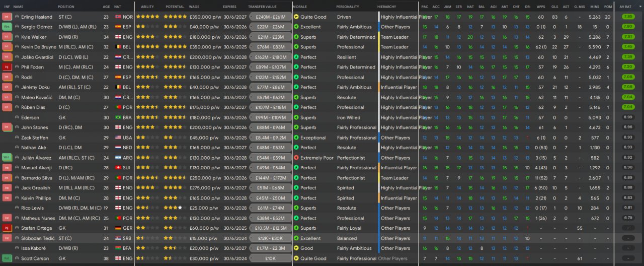Click Rodri's position 'D (C), DM, M (C)'
Screen dimensions: 644x266
pyautogui.click(x=76, y=77)
